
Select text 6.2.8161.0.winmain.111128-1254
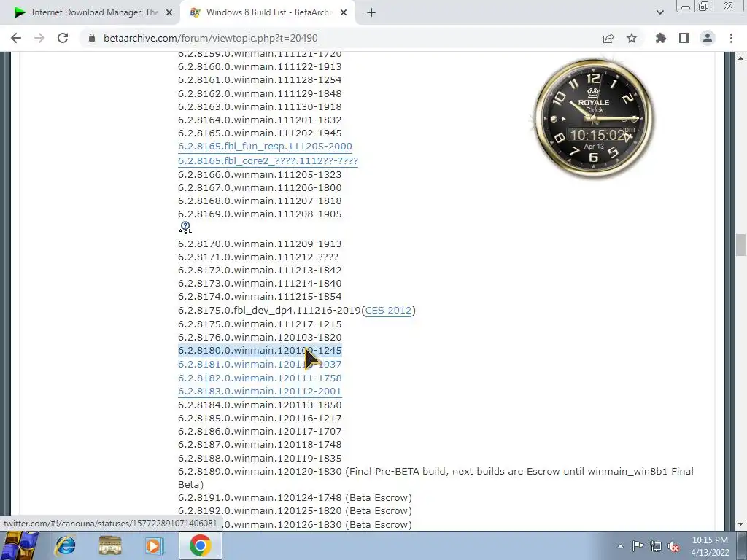260,80
